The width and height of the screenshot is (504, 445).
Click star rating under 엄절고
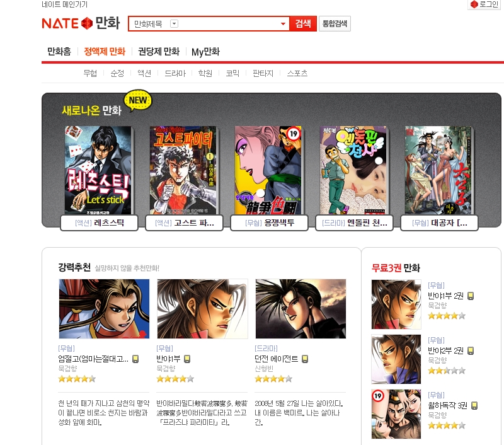pos(77,379)
